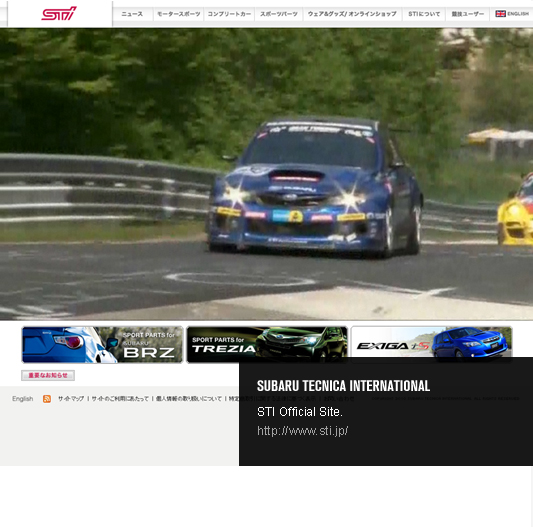Click the red STI logo
The image size is (533, 527).
click(x=59, y=14)
